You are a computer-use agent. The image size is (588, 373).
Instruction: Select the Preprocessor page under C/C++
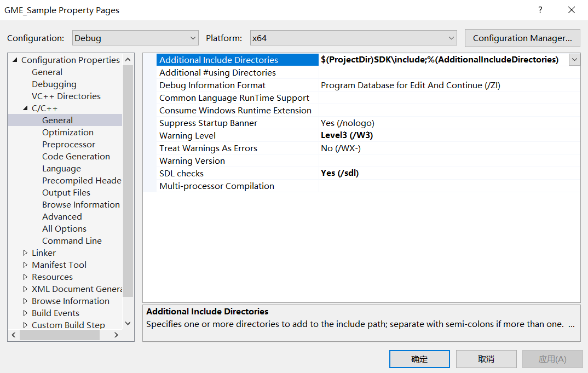(x=68, y=145)
